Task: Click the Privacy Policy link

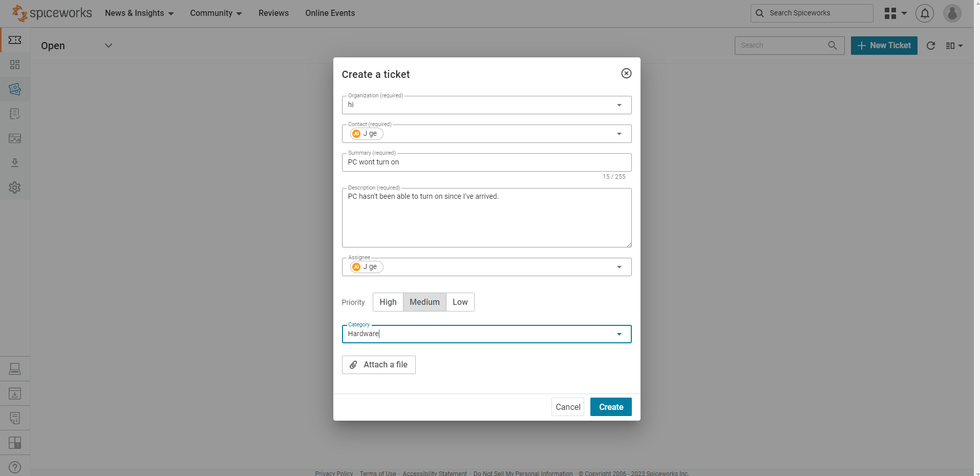Action: [333, 473]
